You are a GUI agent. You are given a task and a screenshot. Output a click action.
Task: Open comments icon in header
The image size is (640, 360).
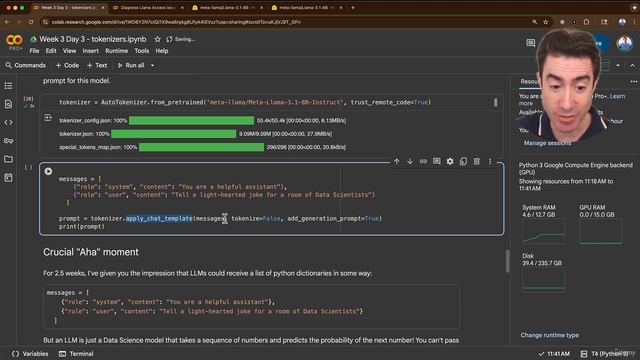point(530,43)
